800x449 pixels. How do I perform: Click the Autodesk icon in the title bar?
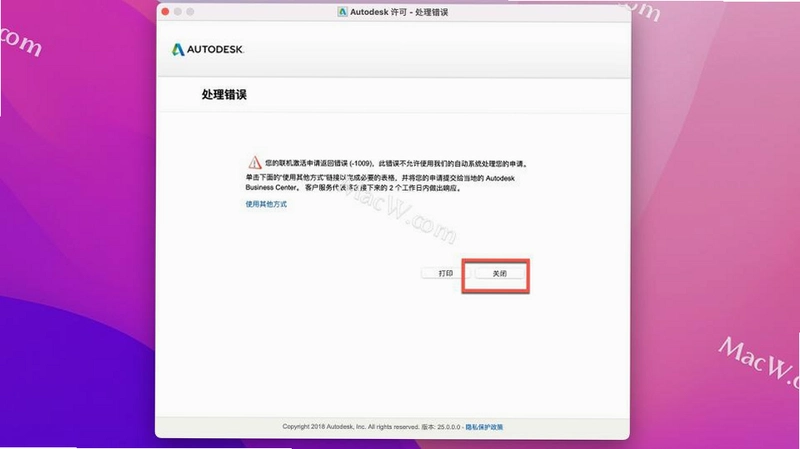point(342,12)
